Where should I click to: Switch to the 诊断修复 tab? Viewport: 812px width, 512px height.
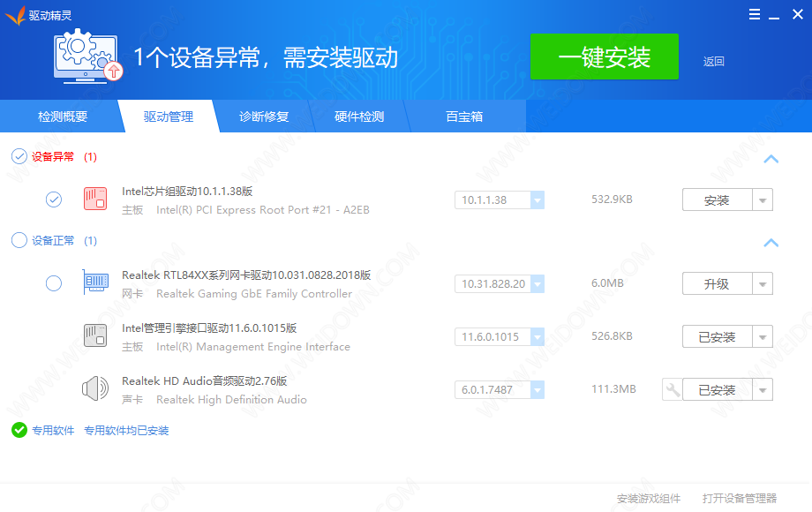pyautogui.click(x=264, y=117)
